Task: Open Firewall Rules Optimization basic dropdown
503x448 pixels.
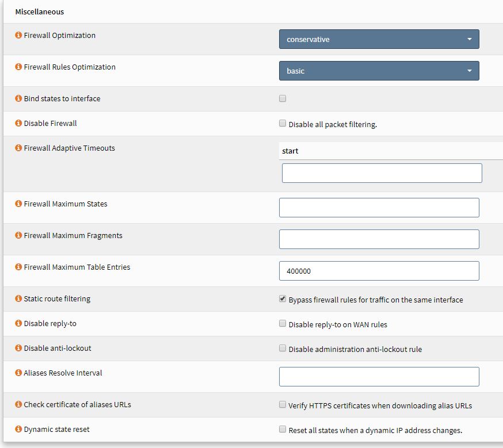Action: pyautogui.click(x=379, y=71)
